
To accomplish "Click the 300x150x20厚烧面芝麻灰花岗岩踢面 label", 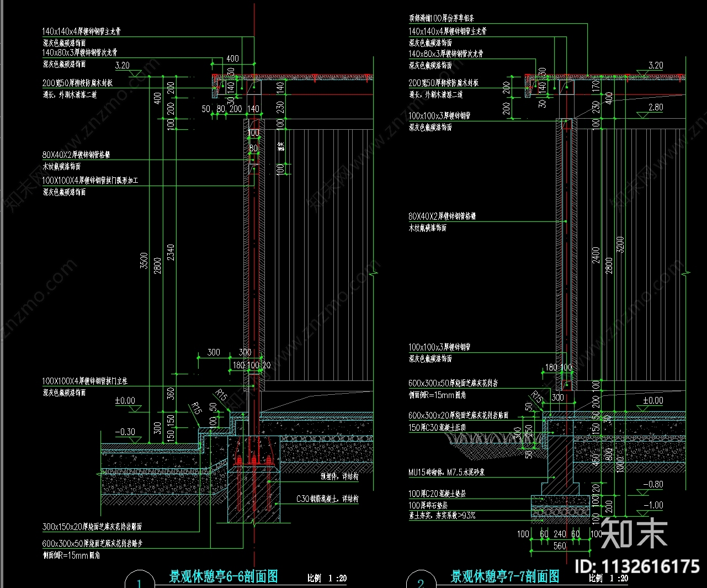I will [x=92, y=527].
